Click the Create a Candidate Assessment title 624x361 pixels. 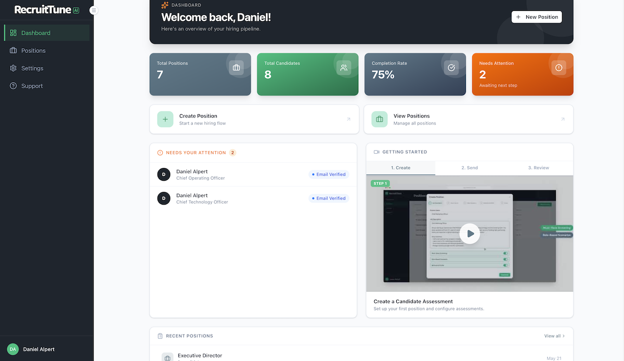click(x=413, y=301)
